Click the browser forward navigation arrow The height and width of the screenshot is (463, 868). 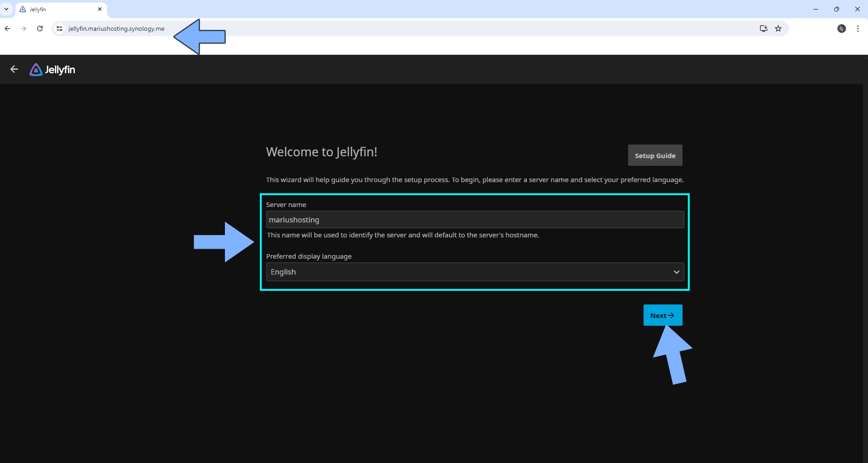(x=24, y=29)
